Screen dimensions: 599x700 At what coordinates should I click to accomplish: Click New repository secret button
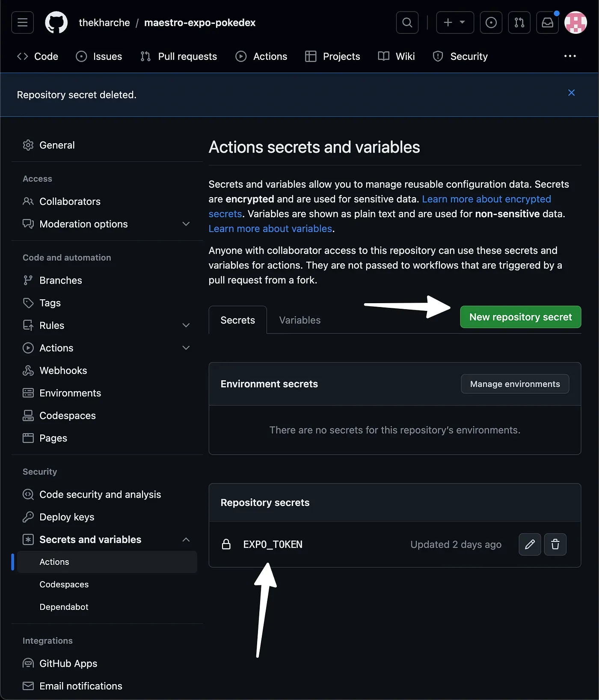[x=520, y=317]
